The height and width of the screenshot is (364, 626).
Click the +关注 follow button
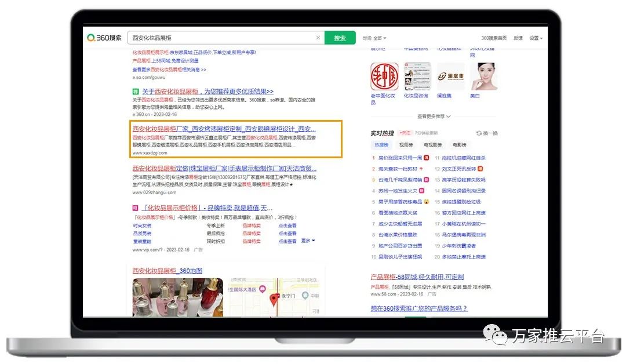click(x=405, y=133)
